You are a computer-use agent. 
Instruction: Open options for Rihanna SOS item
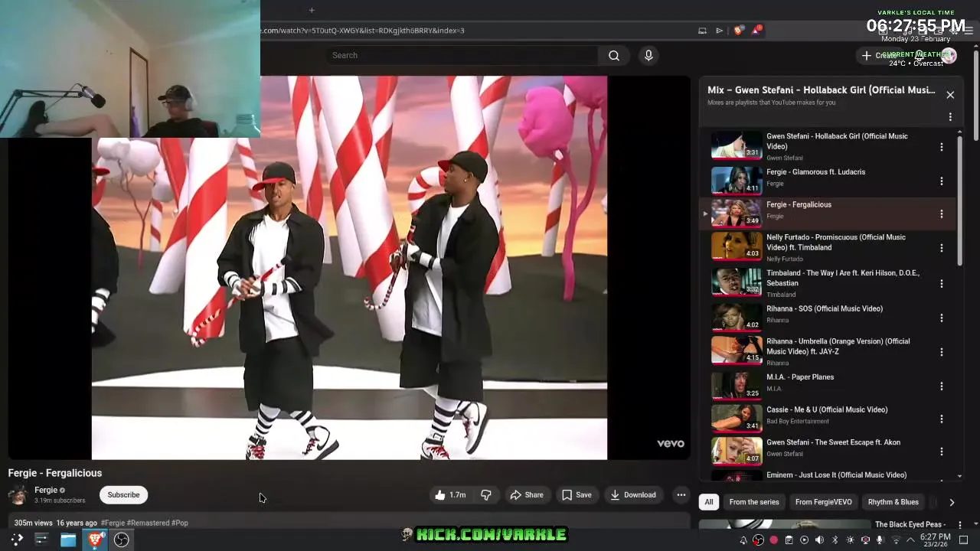(x=942, y=318)
